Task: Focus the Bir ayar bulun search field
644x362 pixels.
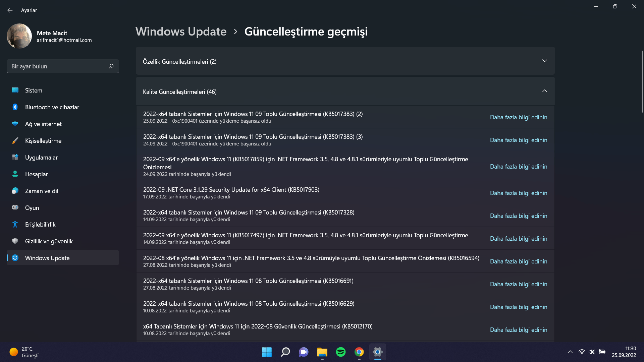Action: [57, 66]
